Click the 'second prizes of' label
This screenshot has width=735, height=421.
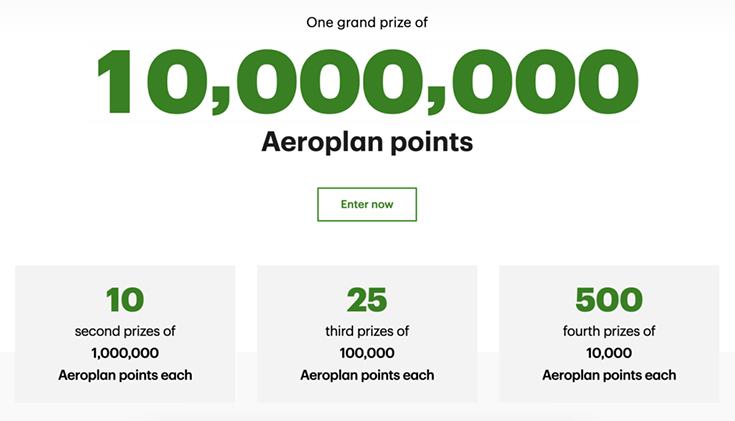125,331
